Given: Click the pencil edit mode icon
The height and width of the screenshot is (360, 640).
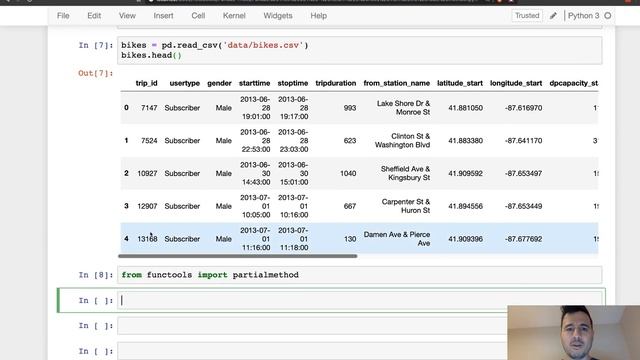Looking at the screenshot, I should [553, 16].
